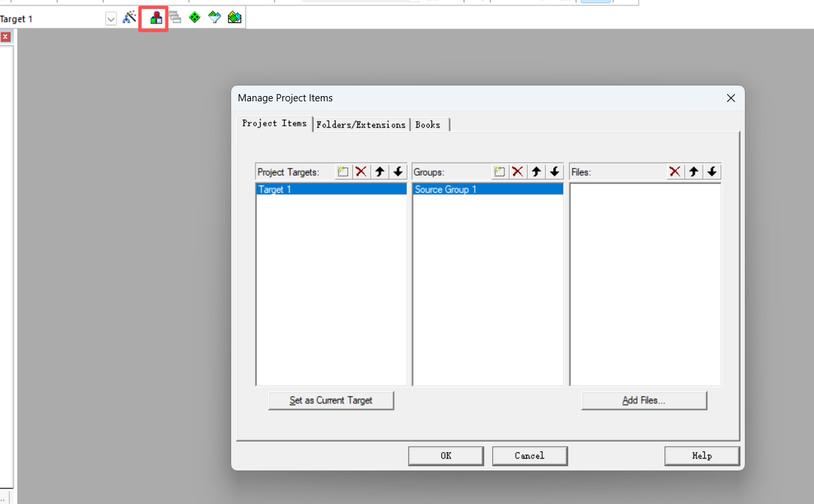Delete the selected Group
The width and height of the screenshot is (814, 504).
click(518, 172)
